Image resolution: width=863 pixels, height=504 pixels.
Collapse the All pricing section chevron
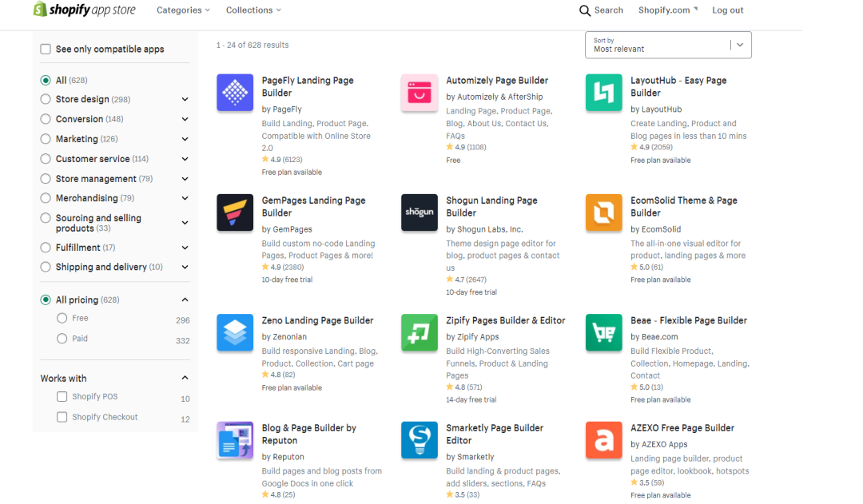[x=185, y=300]
